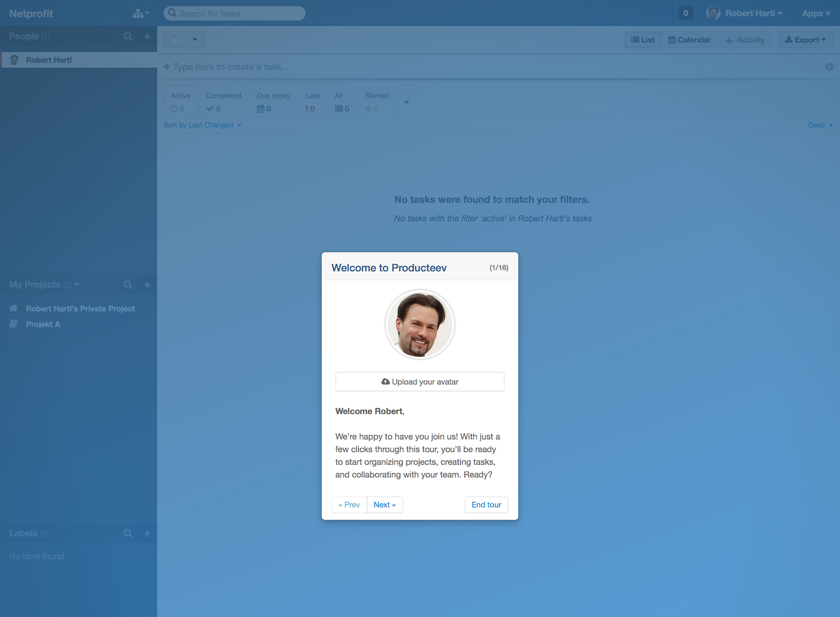
Task: Open the network organization icon dropdown
Action: pyautogui.click(x=141, y=13)
